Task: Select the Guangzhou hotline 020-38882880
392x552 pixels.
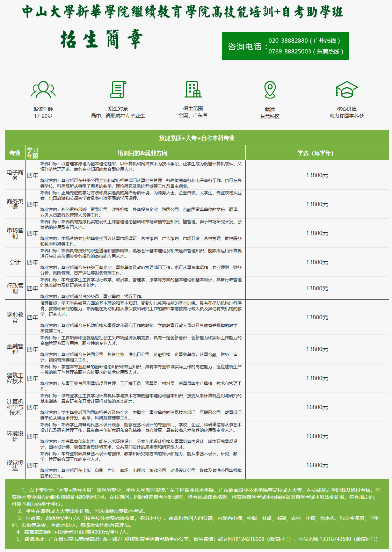Action: click(288, 41)
